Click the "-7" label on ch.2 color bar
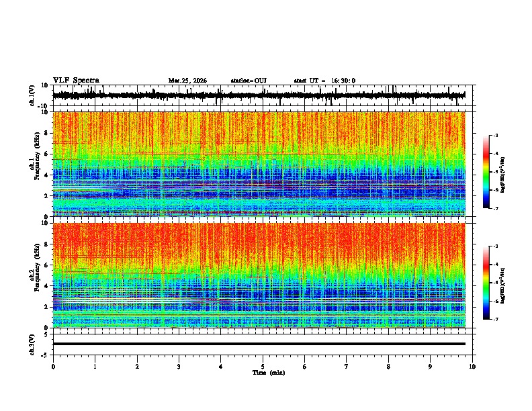The width and height of the screenshot is (532, 411). pos(495,320)
